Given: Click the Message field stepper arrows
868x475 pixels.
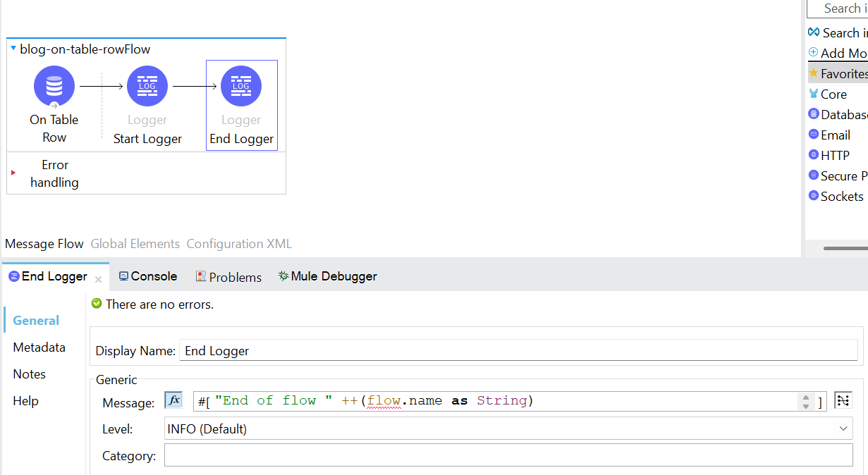Looking at the screenshot, I should point(806,402).
